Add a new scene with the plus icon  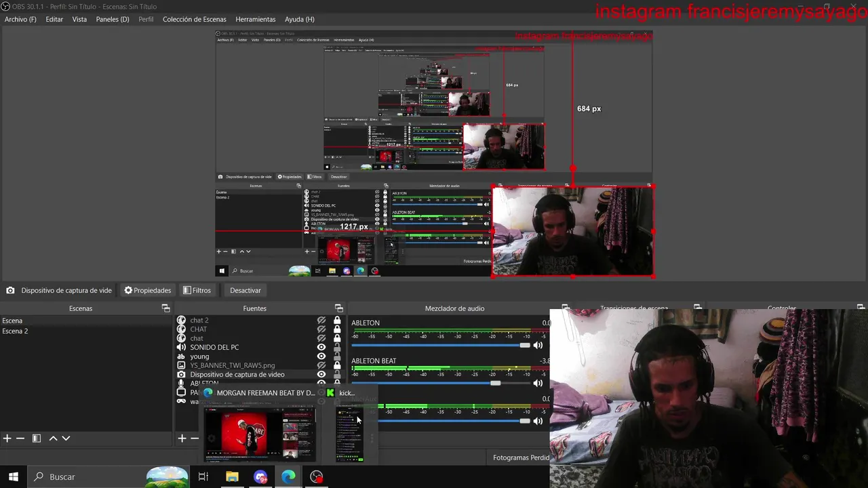(x=7, y=439)
